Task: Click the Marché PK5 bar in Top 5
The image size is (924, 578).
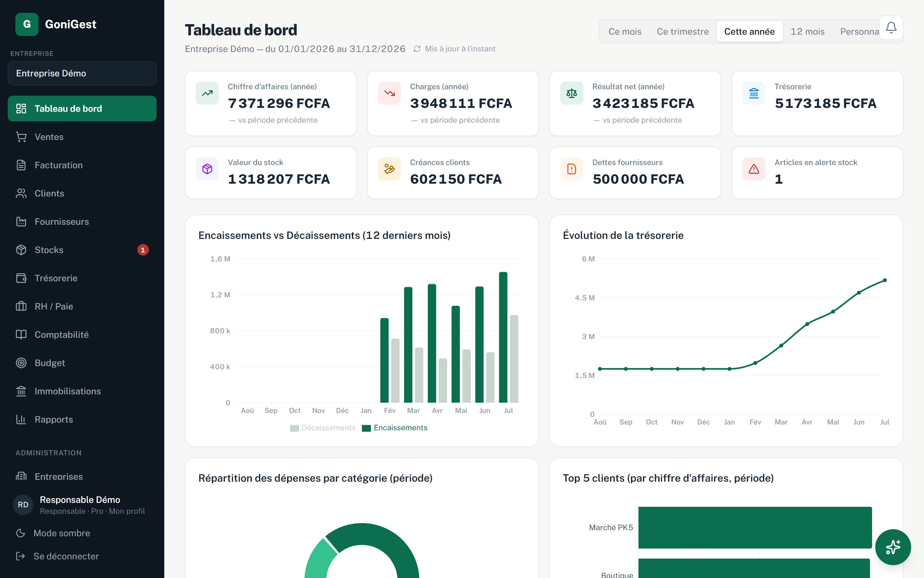Action: 755,528
